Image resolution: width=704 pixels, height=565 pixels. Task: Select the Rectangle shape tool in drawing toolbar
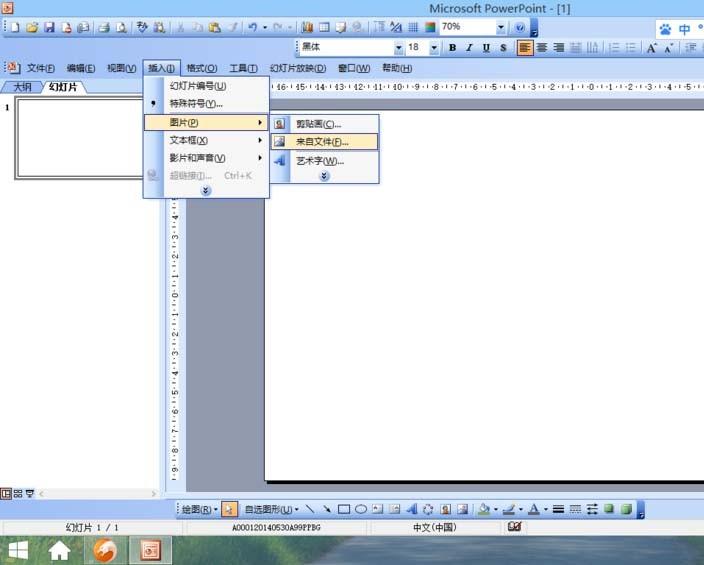344,509
